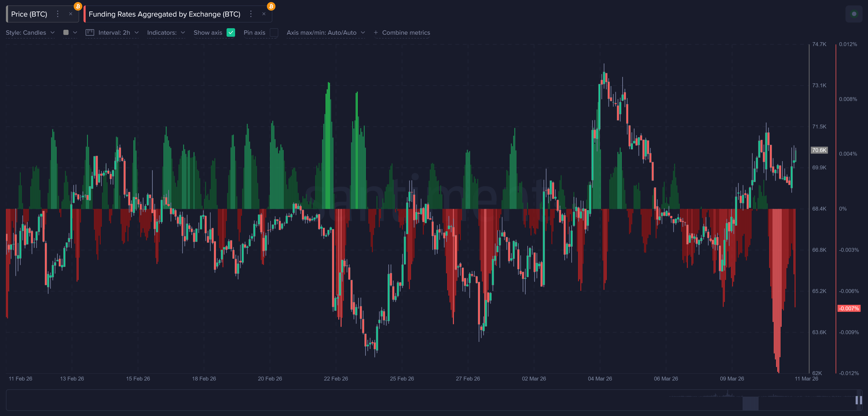Screen dimensions: 868x416
Task: Click the Bitcoin badge on the Funding Rates tab
Action: [x=271, y=6]
